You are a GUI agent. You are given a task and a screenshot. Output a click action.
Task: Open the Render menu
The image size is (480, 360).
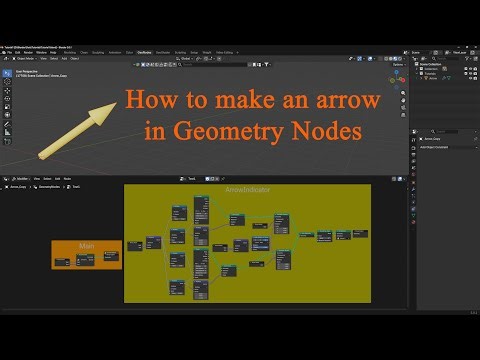[28, 53]
